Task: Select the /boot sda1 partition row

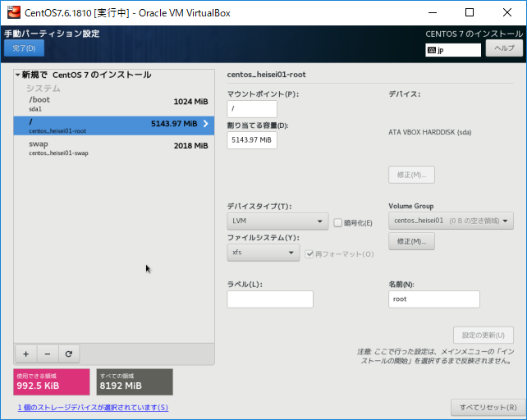Action: tap(114, 104)
